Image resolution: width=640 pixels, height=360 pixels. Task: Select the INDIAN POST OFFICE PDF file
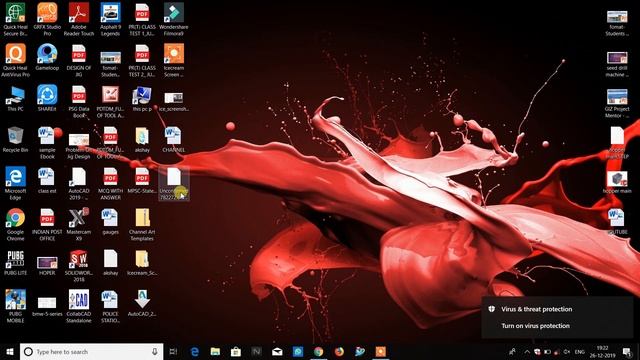[x=47, y=224]
